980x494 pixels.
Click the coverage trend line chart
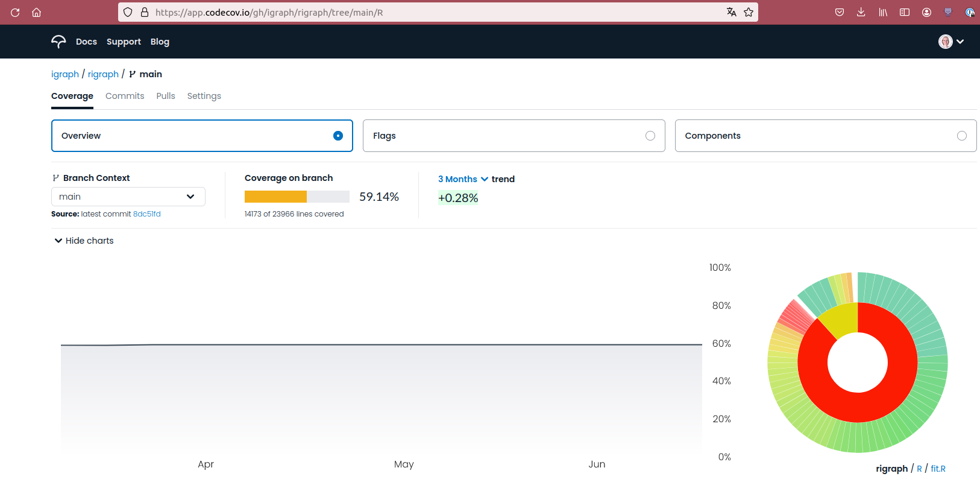click(x=382, y=362)
